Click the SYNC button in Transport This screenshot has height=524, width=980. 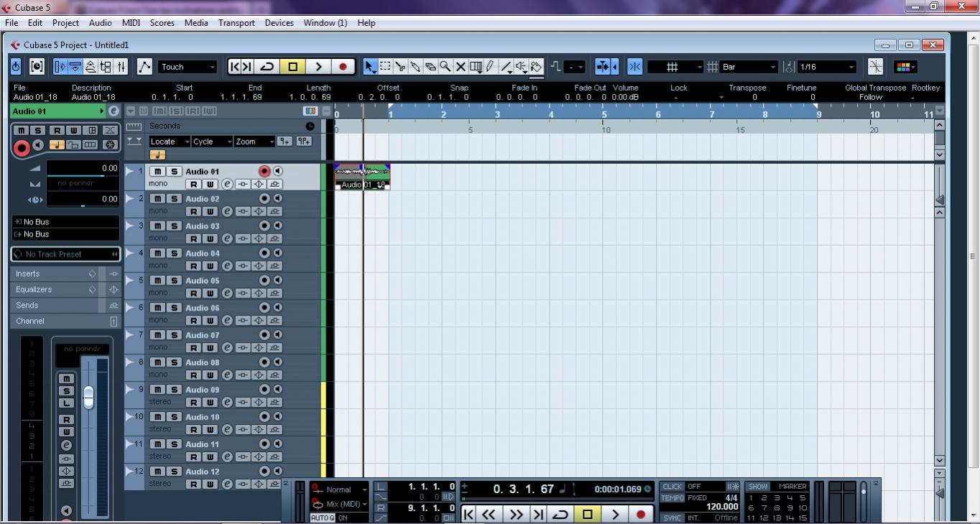(x=672, y=518)
